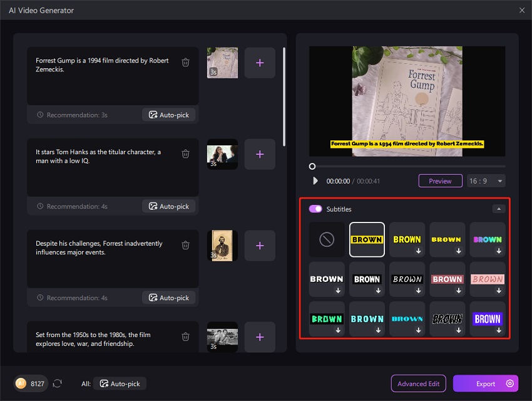
Task: Close the AI Video Generator window
Action: click(x=522, y=10)
